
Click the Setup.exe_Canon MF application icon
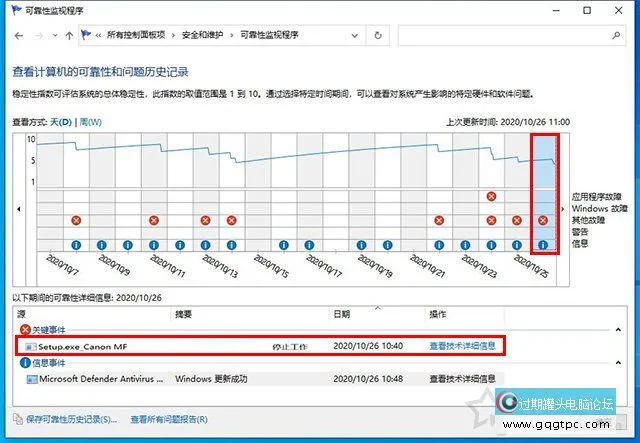point(31,347)
